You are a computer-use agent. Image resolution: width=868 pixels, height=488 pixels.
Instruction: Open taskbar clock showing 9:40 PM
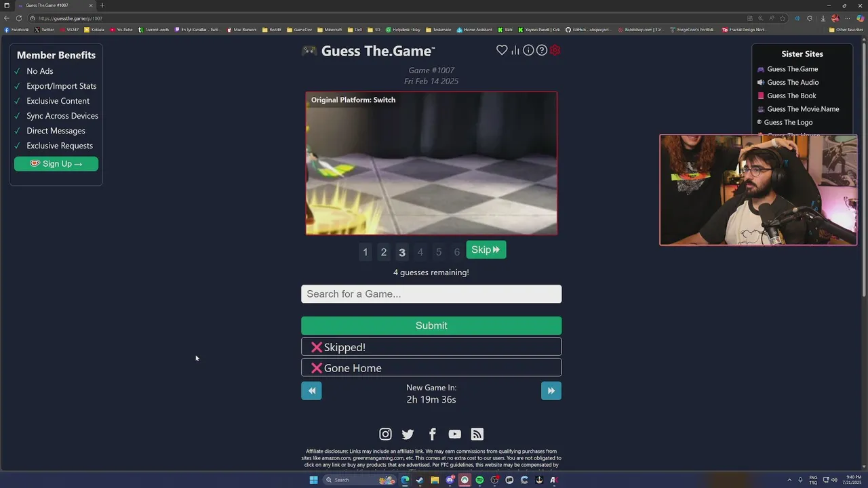point(853,480)
